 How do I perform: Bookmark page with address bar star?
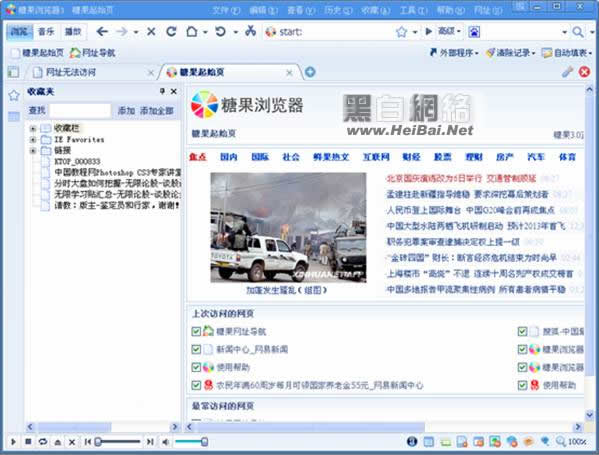[401, 32]
